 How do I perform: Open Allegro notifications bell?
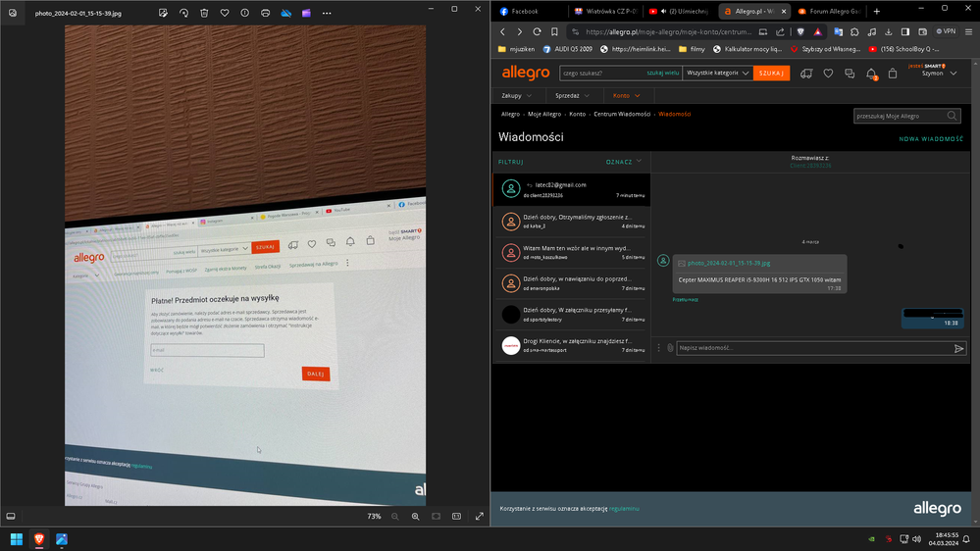pyautogui.click(x=871, y=74)
